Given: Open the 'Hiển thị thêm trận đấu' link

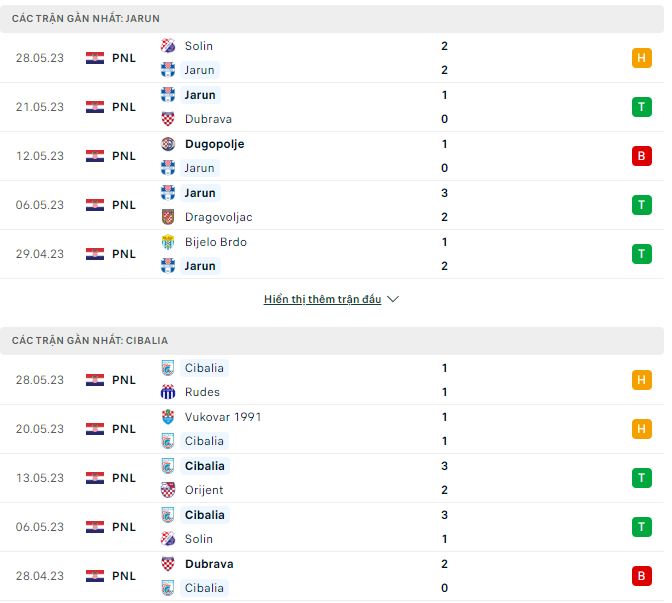Looking at the screenshot, I should point(322,299).
